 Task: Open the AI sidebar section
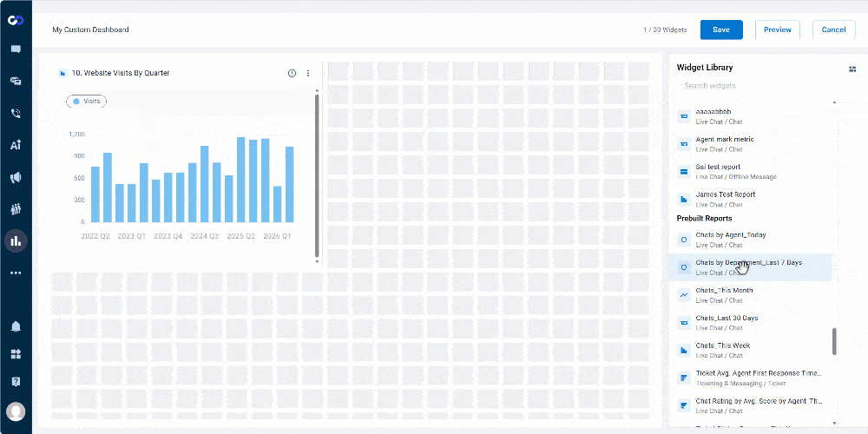point(16,145)
